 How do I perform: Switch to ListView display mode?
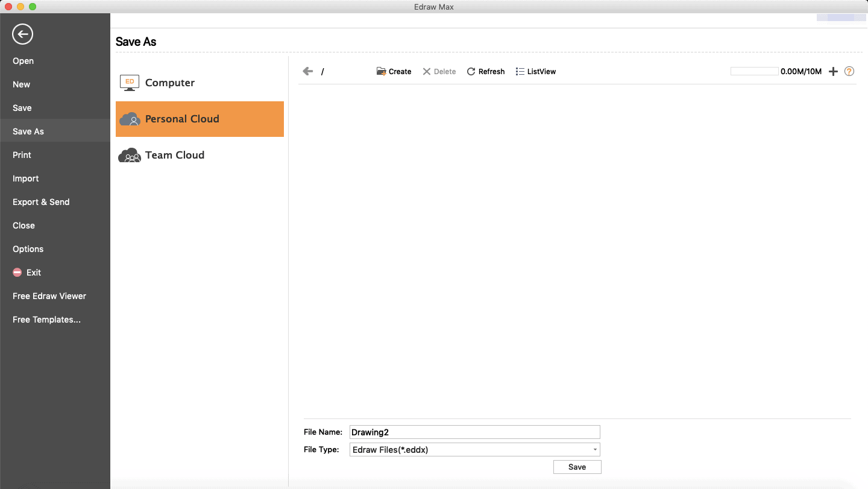(535, 71)
